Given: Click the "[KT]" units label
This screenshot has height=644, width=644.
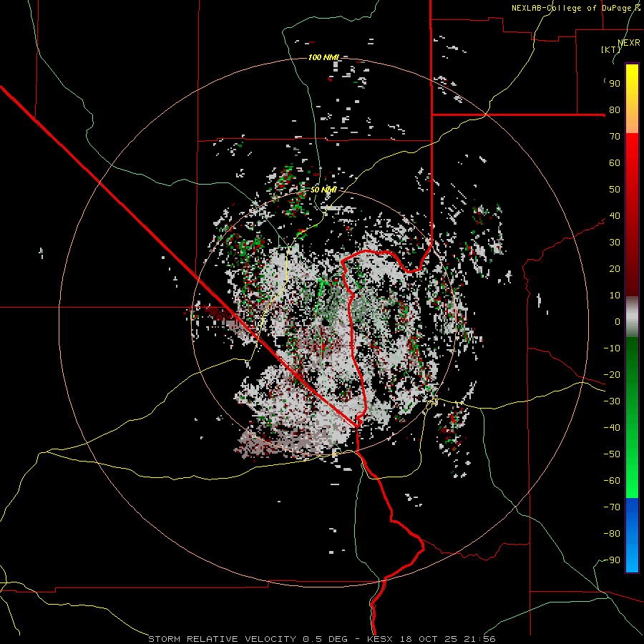Looking at the screenshot, I should (x=611, y=49).
